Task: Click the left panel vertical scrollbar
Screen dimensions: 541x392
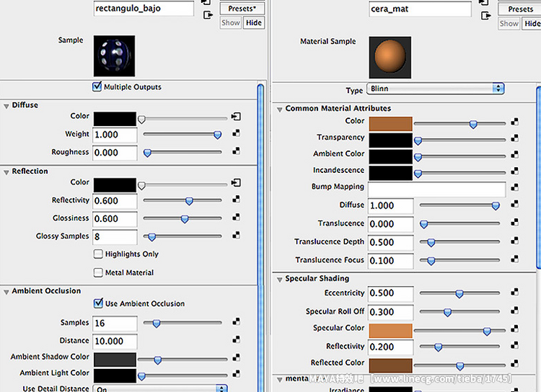Action: click(261, 238)
